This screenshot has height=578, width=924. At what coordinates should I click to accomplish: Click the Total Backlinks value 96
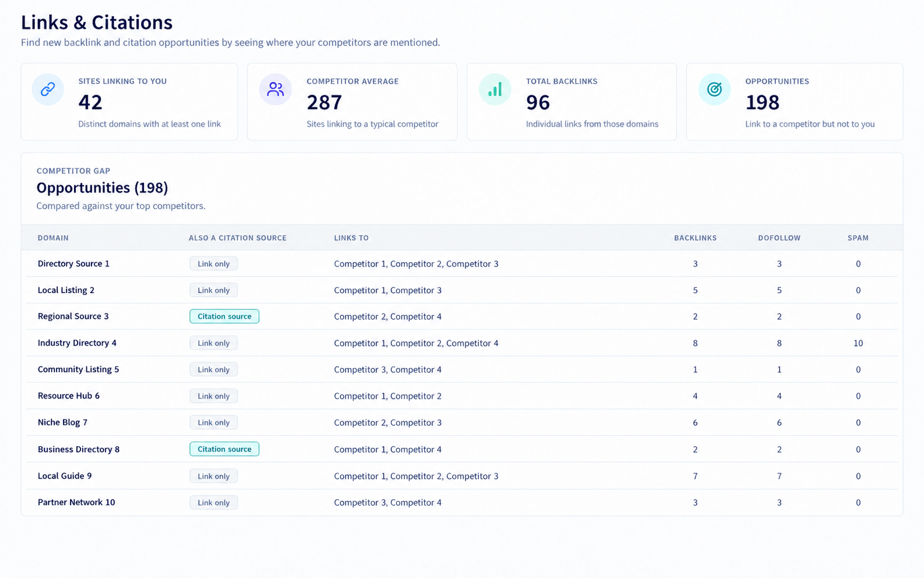(538, 103)
